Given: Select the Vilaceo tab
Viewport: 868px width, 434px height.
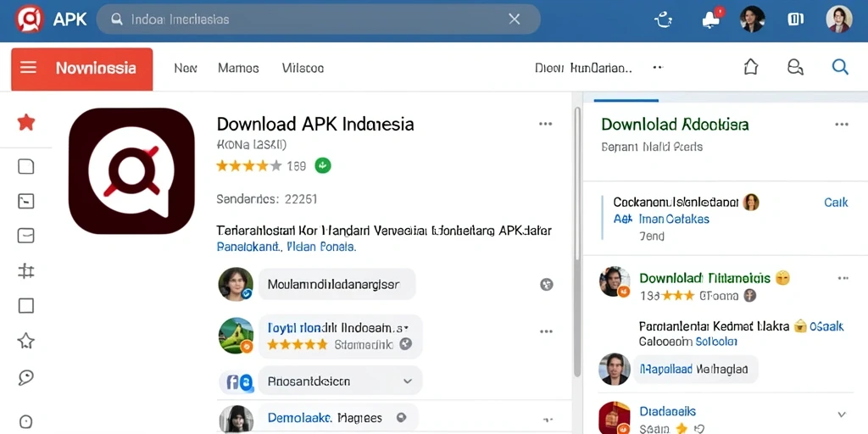Looking at the screenshot, I should [x=303, y=68].
